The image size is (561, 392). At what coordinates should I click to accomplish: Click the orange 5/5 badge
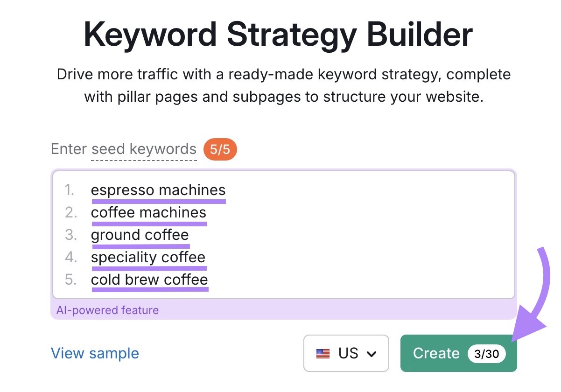(x=220, y=149)
